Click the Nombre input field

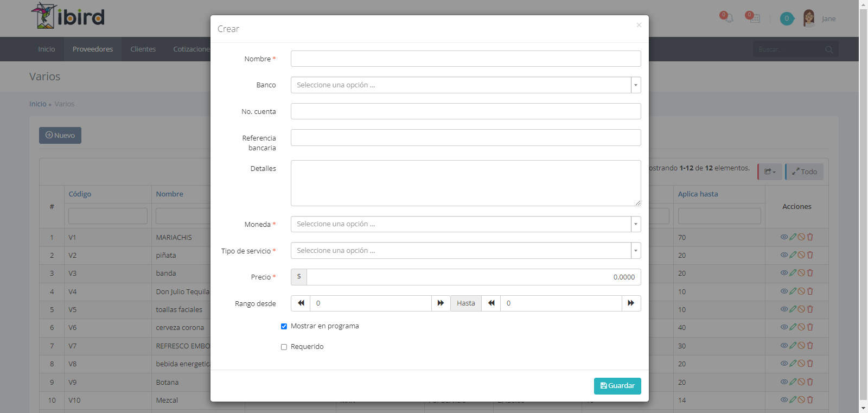[x=465, y=59]
